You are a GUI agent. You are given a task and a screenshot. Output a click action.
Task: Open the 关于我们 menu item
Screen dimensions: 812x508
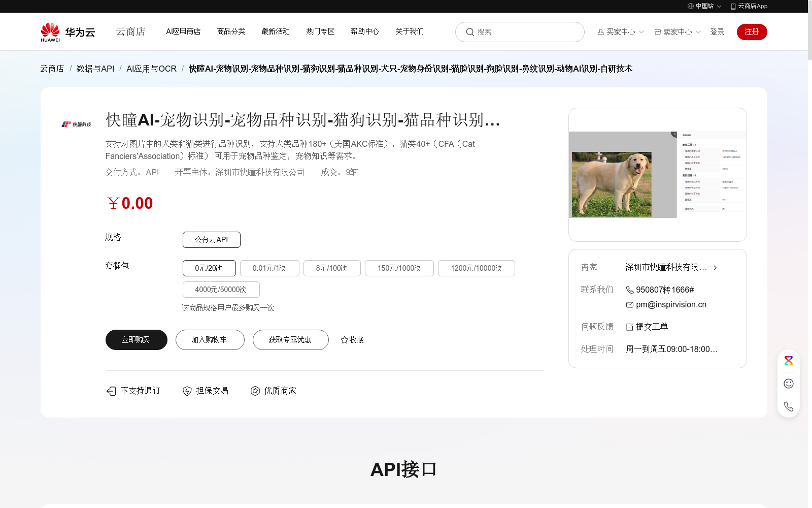(410, 31)
